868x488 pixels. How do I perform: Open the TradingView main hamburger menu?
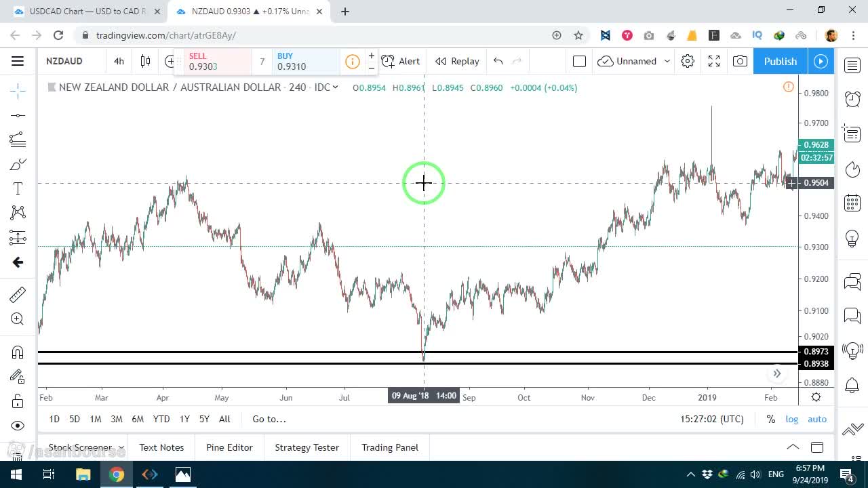pos(18,61)
